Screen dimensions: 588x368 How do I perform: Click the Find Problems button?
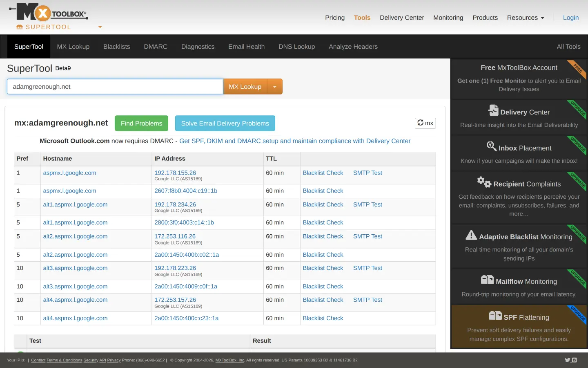coord(141,123)
